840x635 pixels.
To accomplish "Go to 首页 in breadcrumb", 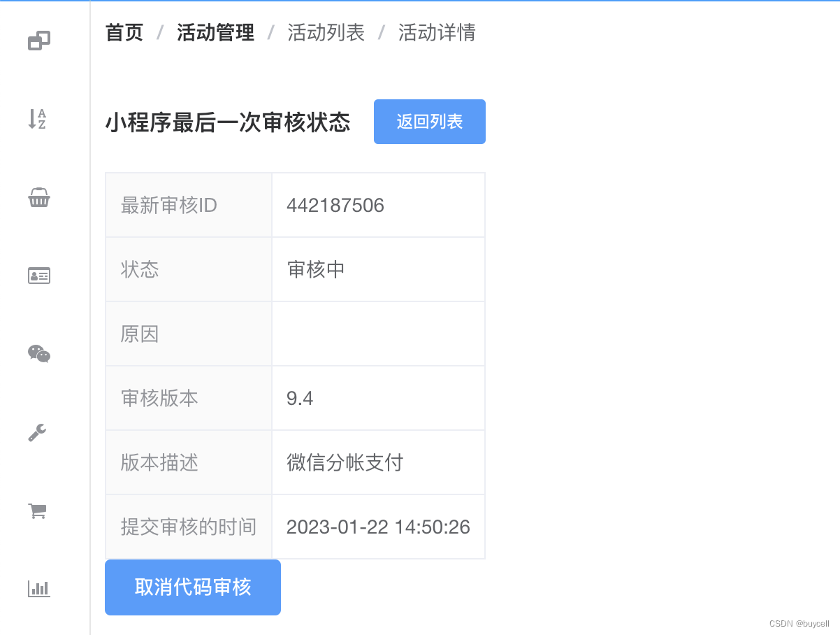I will click(x=124, y=33).
